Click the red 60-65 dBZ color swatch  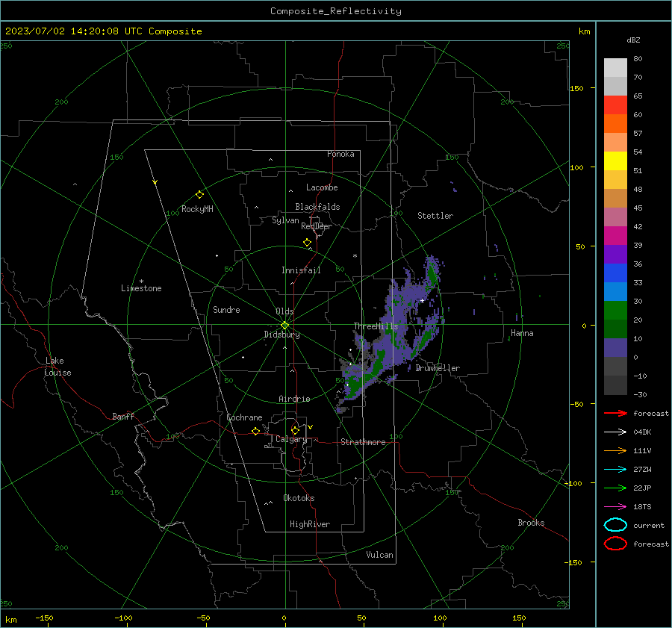615,105
